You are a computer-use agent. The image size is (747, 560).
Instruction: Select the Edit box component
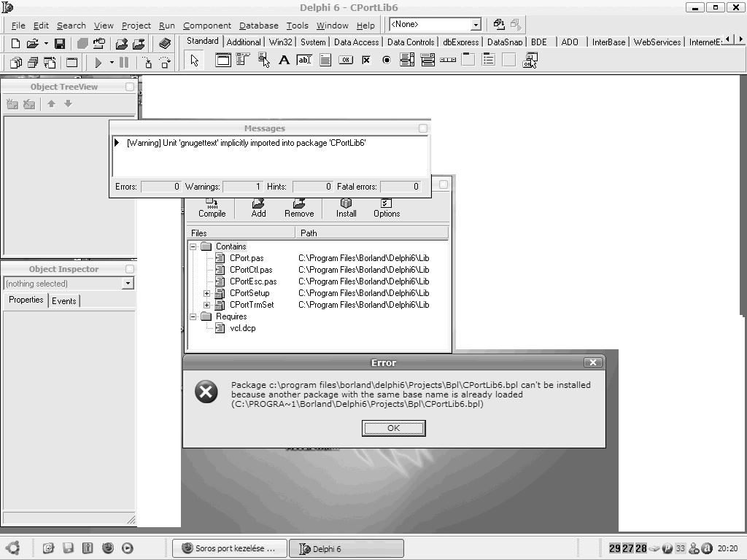tap(304, 60)
